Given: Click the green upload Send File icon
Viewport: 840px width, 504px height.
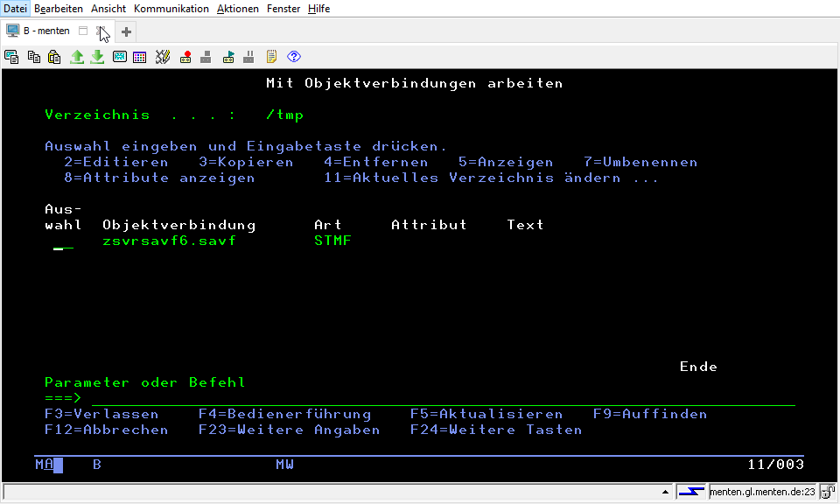Looking at the screenshot, I should click(77, 57).
